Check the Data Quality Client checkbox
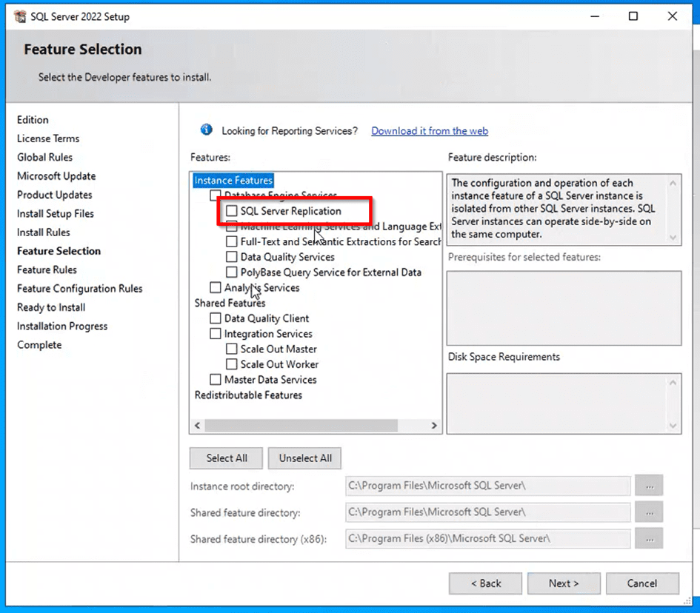The width and height of the screenshot is (700, 613). pos(215,318)
